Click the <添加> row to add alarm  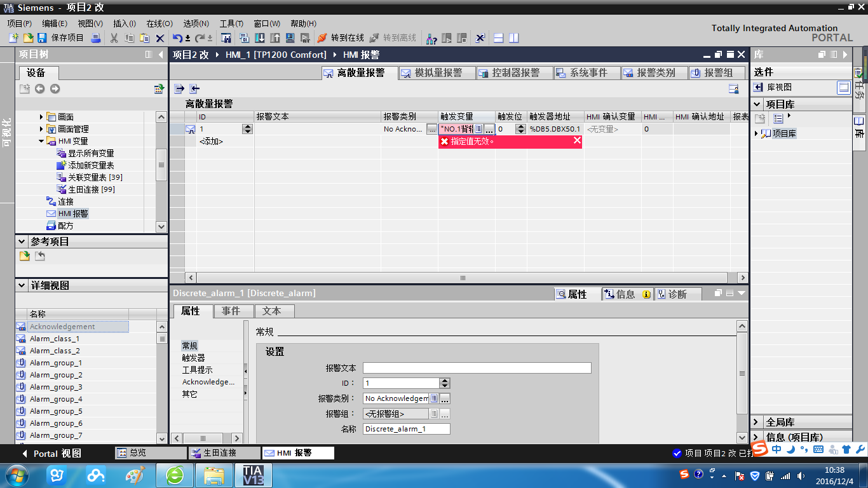tap(211, 141)
